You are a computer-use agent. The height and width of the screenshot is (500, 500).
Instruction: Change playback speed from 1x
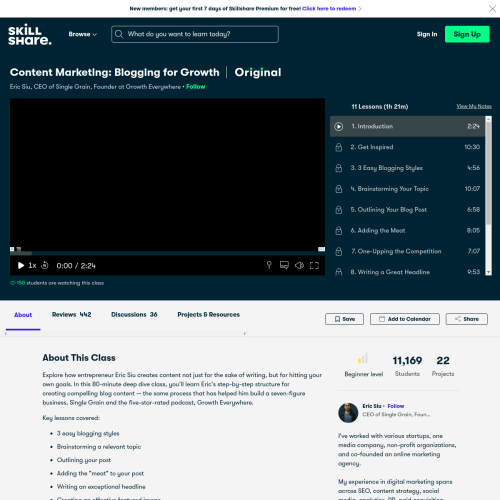[x=32, y=265]
